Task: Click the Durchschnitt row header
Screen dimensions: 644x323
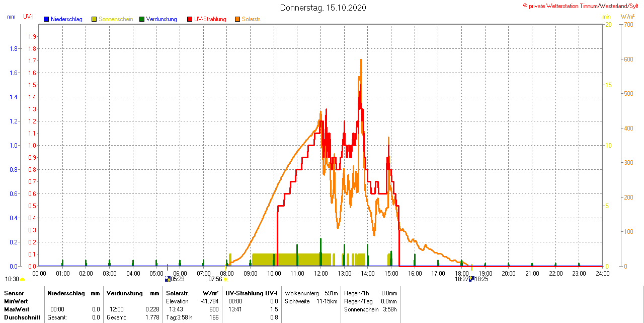Action: 21,317
